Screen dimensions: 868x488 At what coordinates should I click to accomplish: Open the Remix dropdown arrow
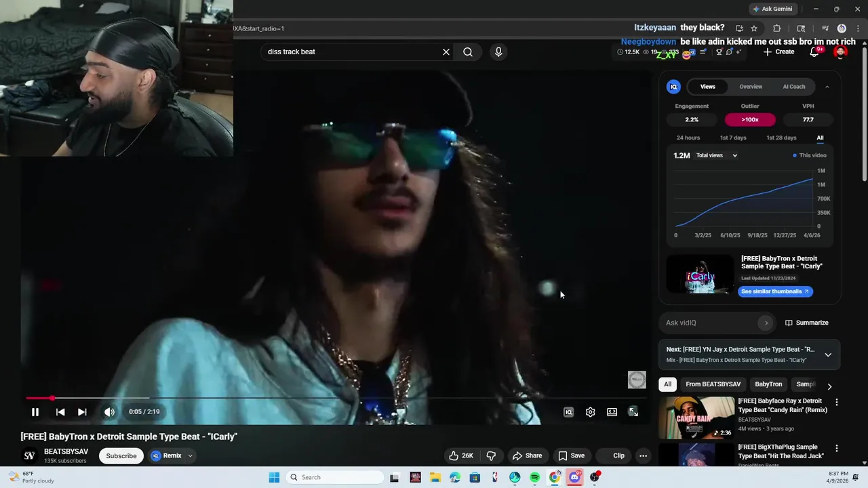coord(191,455)
